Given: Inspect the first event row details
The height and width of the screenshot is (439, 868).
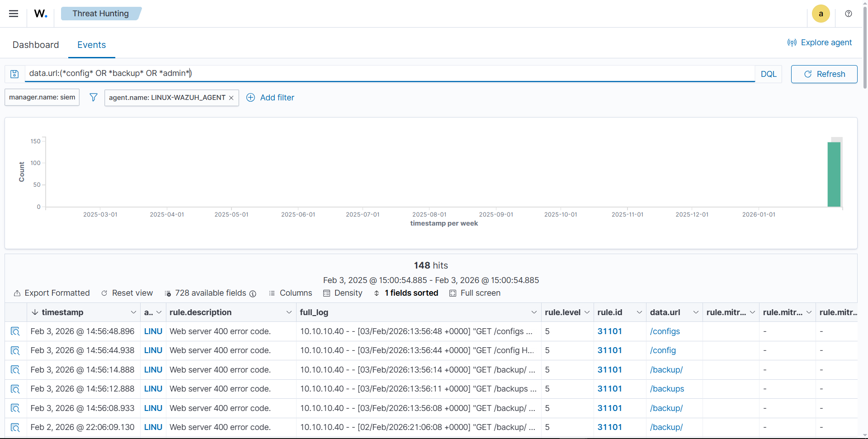Looking at the screenshot, I should click(15, 331).
